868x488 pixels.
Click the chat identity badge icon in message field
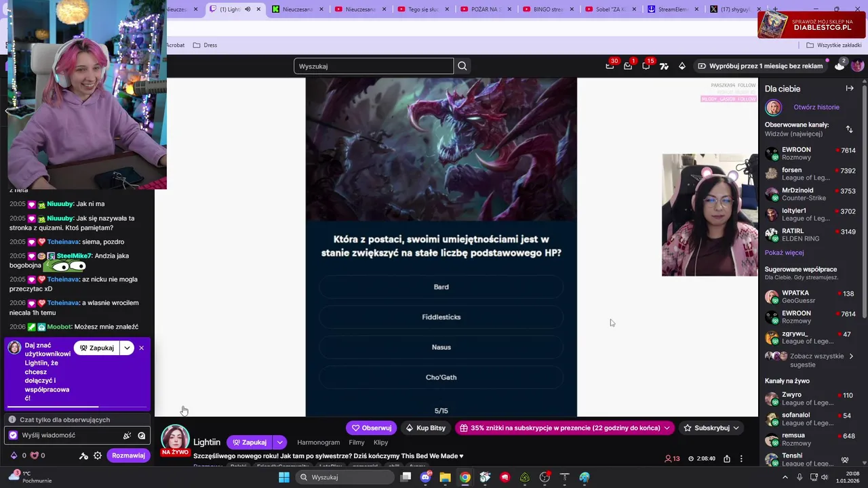tap(13, 435)
